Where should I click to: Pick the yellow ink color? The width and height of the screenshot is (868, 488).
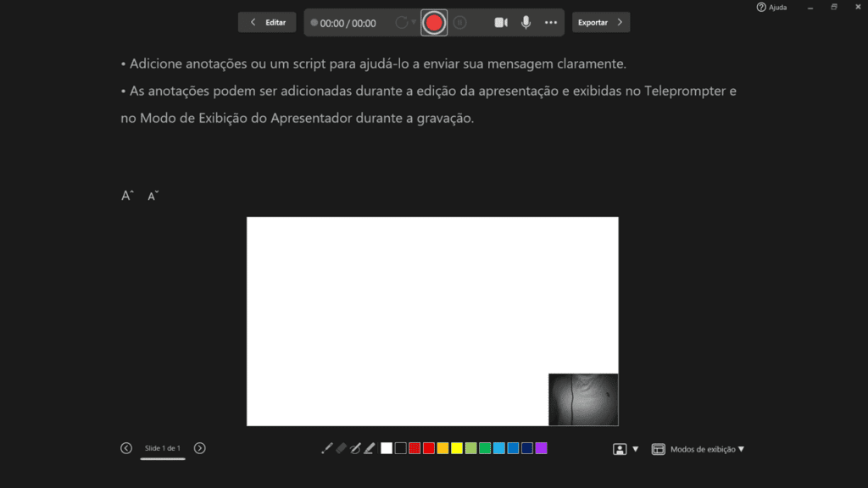coord(457,448)
